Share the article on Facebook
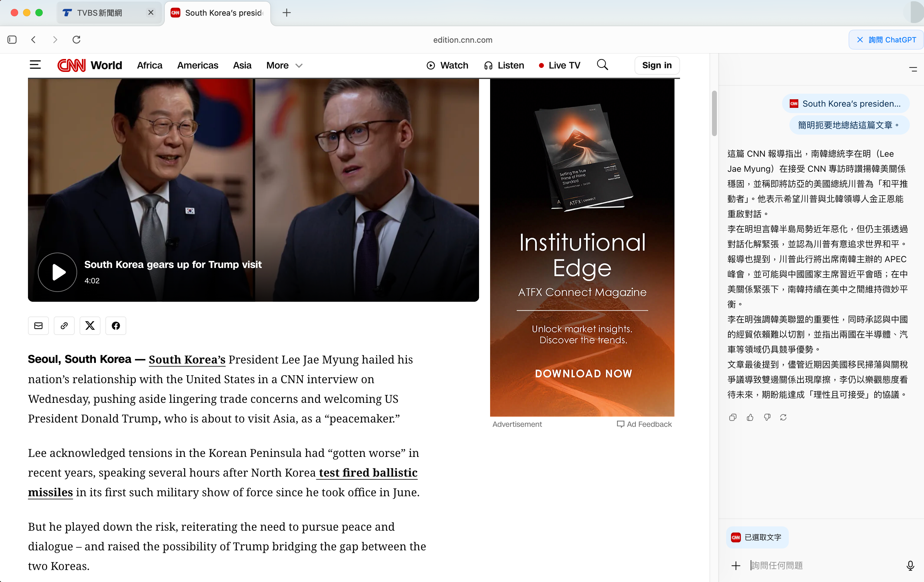This screenshot has height=582, width=924. pos(116,325)
